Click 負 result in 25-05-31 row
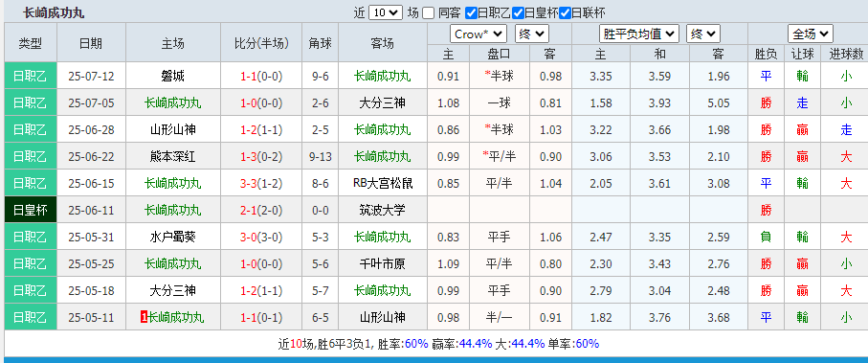Screen dimensions: 868x363 tap(767, 238)
